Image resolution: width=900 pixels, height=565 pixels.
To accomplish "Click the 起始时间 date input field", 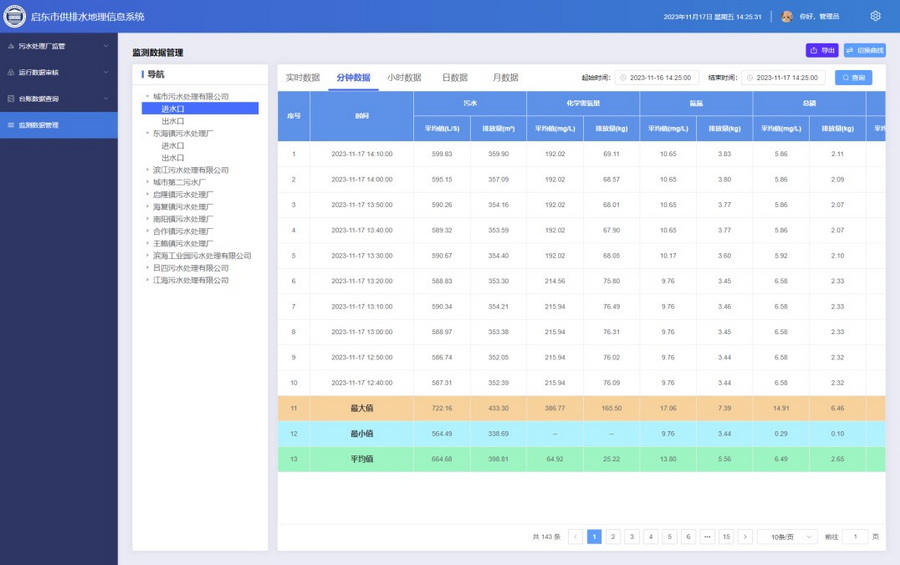I will (x=658, y=78).
